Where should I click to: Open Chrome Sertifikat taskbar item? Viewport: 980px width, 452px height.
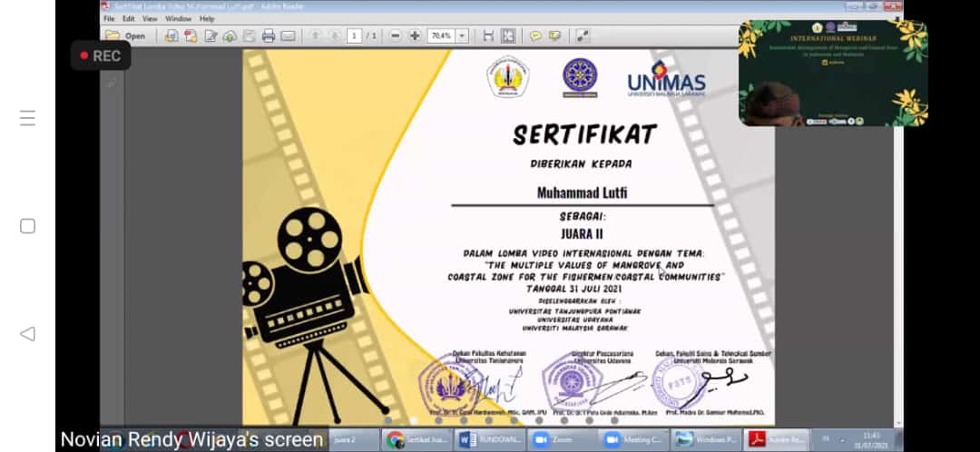(417, 440)
